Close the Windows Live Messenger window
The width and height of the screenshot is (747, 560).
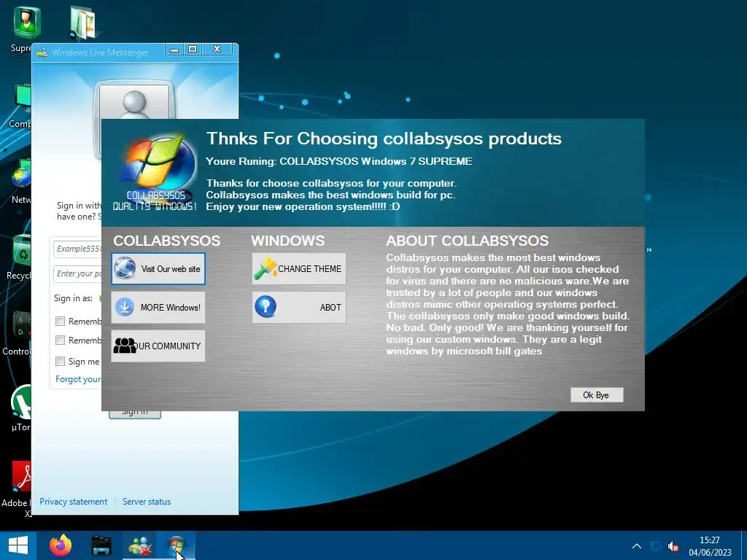coord(217,50)
